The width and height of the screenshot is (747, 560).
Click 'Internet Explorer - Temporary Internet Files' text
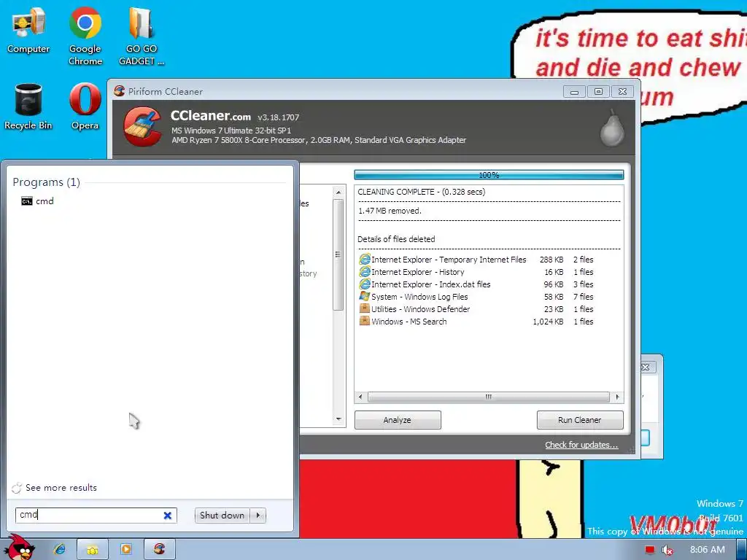tap(449, 260)
